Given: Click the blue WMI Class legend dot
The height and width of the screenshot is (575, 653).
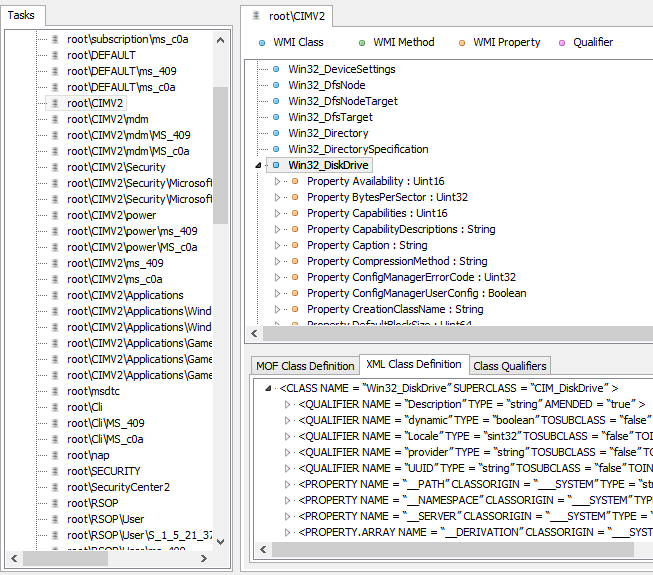Looking at the screenshot, I should coord(262,43).
